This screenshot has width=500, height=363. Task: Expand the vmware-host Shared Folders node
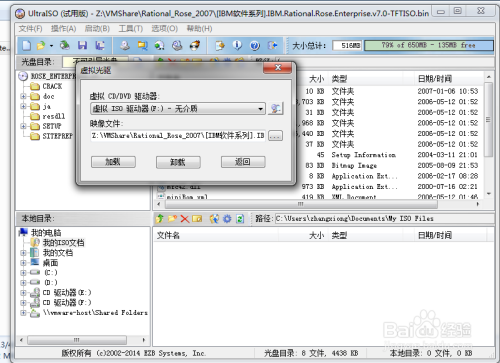[23, 313]
